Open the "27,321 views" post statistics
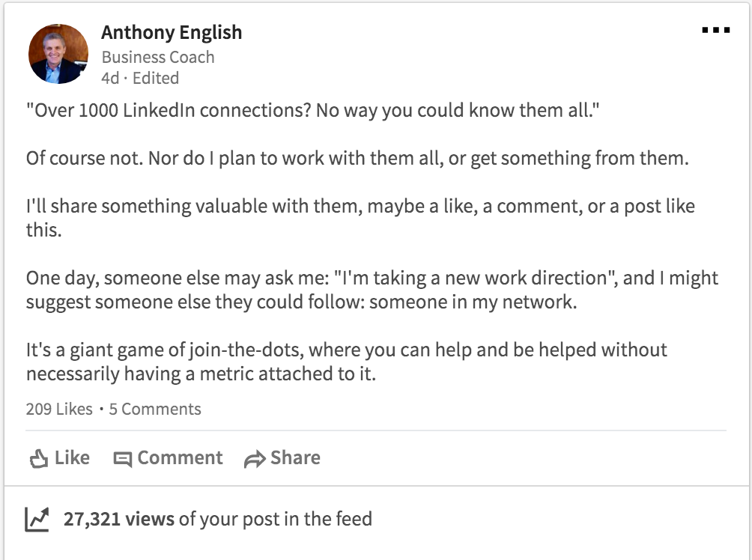The height and width of the screenshot is (560, 752). pyautogui.click(x=119, y=519)
